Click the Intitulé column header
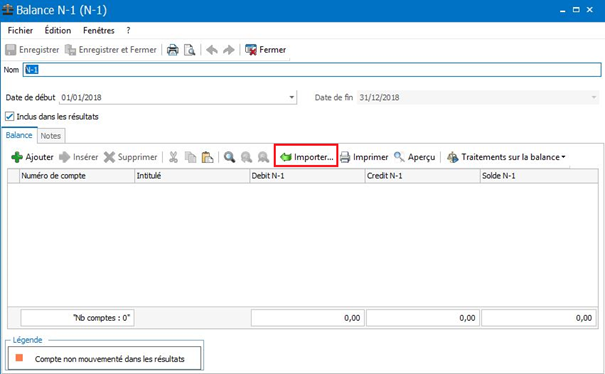The width and height of the screenshot is (605, 374). click(192, 176)
